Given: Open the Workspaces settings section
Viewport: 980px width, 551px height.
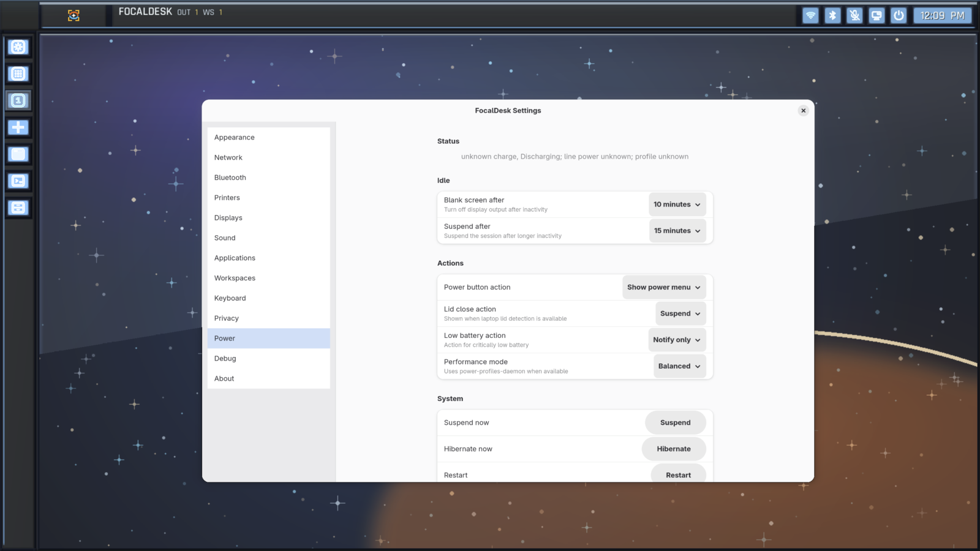Looking at the screenshot, I should pos(269,278).
